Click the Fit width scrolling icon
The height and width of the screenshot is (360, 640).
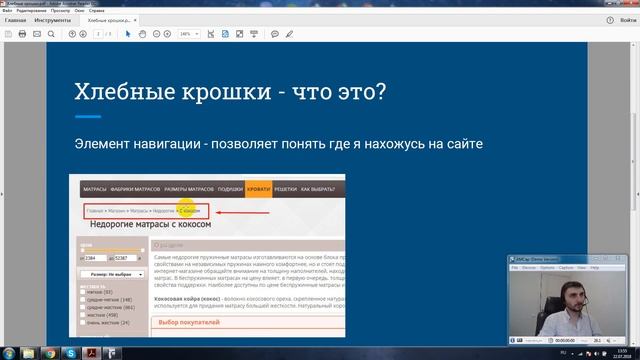pos(211,34)
